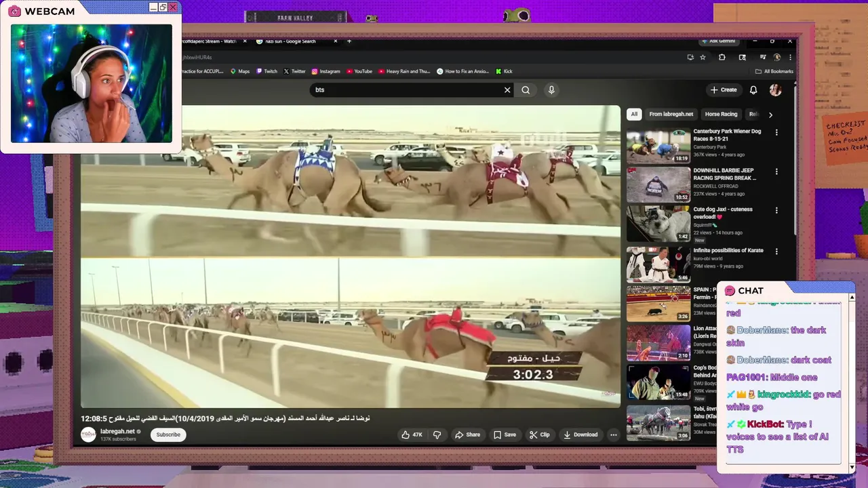
Task: Open more actions ellipsis under the video
Action: tap(614, 434)
